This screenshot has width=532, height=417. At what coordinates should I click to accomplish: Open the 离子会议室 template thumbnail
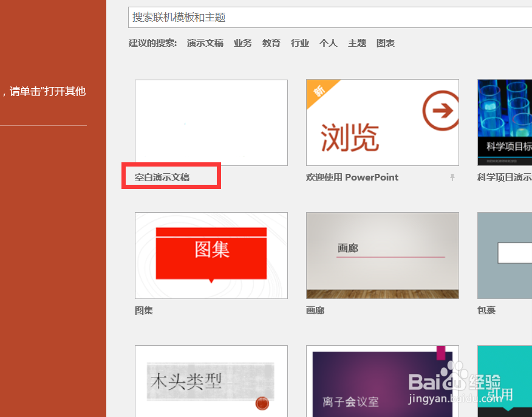click(x=383, y=381)
